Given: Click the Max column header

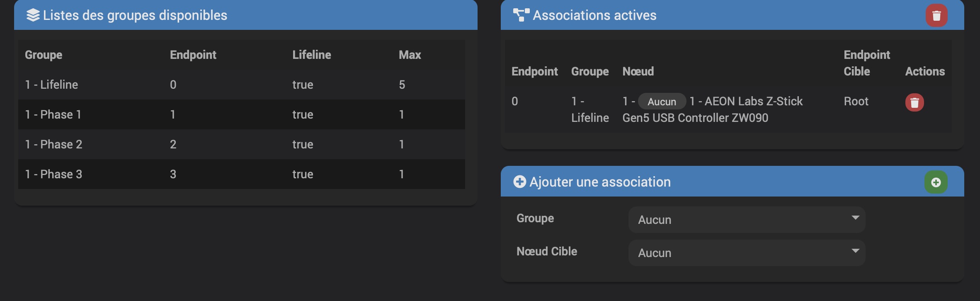Looking at the screenshot, I should tap(410, 55).
